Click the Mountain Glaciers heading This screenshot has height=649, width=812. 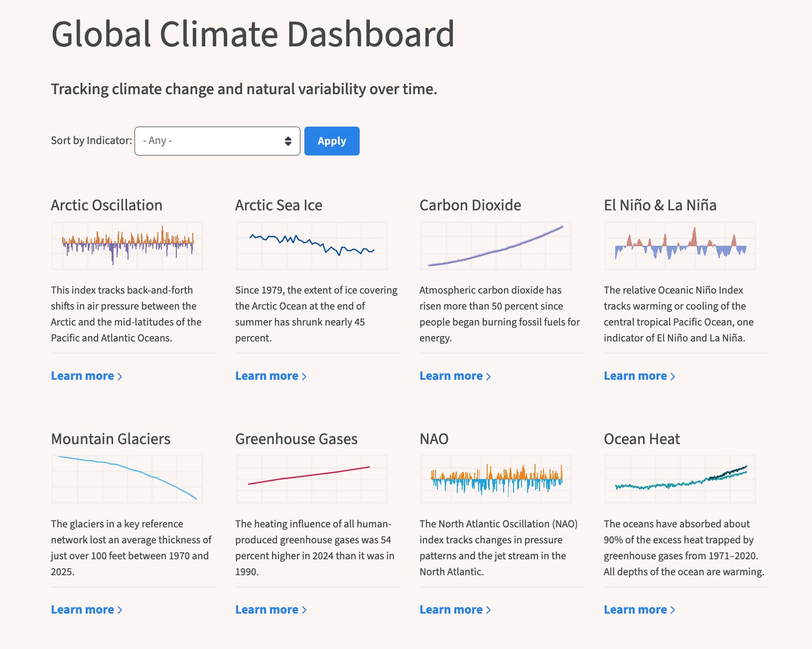click(111, 439)
